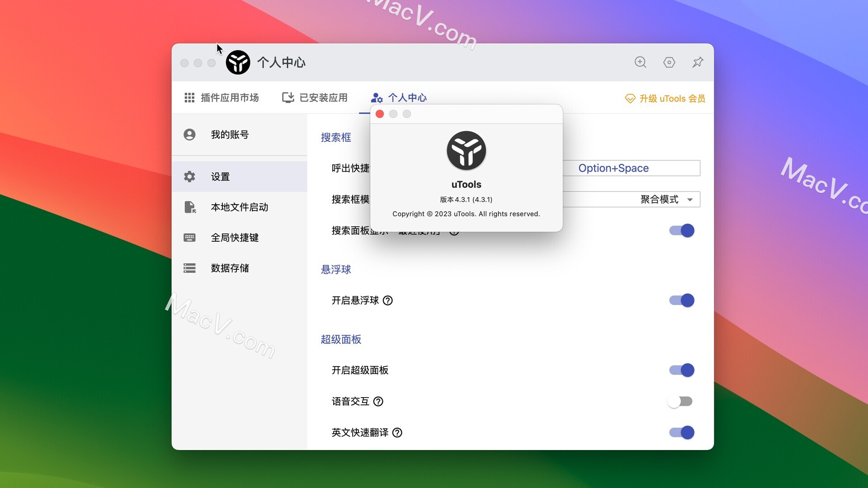Click help icon next to 开启悬浮球
This screenshot has height=488, width=868.
pos(388,300)
